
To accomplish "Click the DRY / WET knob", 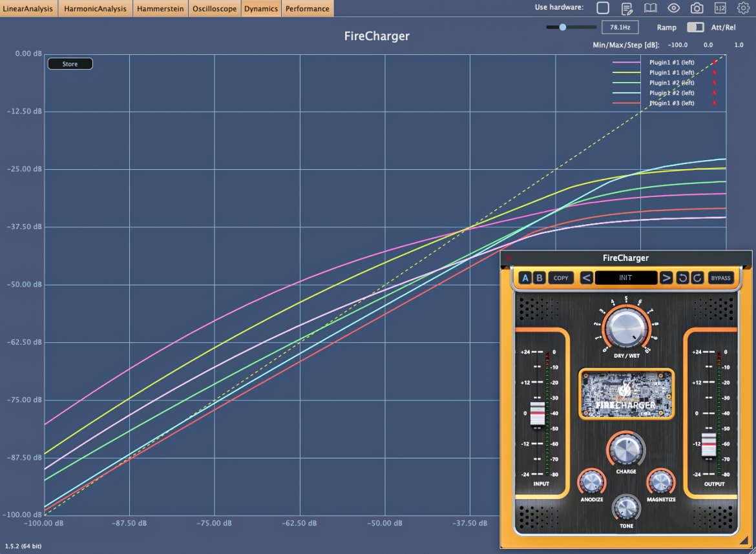I will (x=626, y=328).
